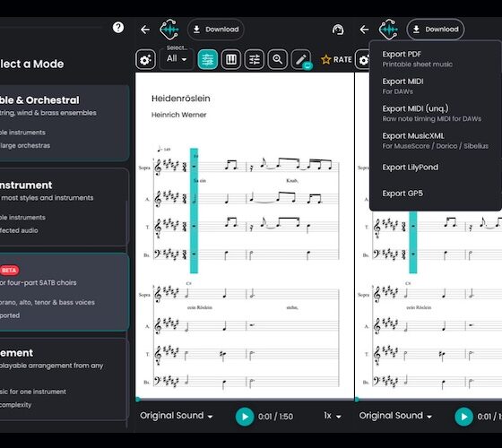Click the composer name Heinrich Werner

click(x=179, y=115)
